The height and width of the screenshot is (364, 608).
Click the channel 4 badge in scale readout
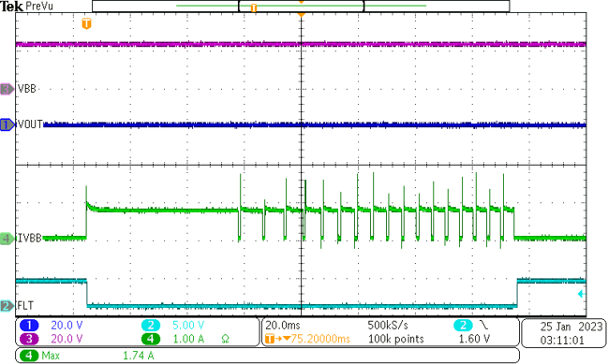(151, 340)
